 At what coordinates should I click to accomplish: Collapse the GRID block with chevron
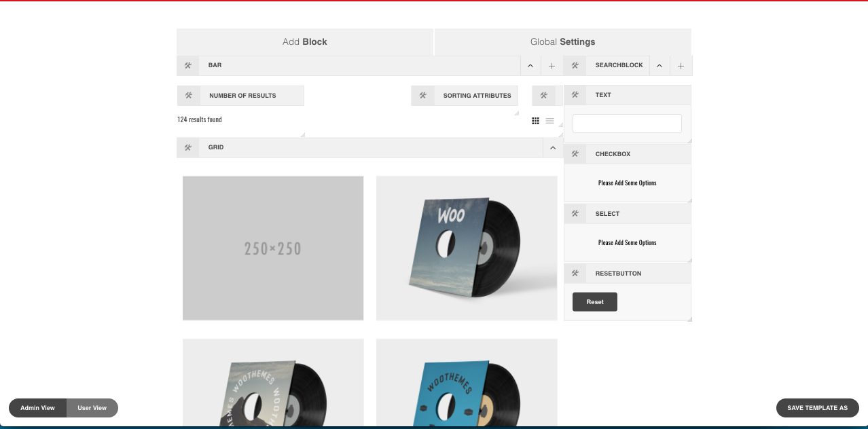[x=553, y=148]
